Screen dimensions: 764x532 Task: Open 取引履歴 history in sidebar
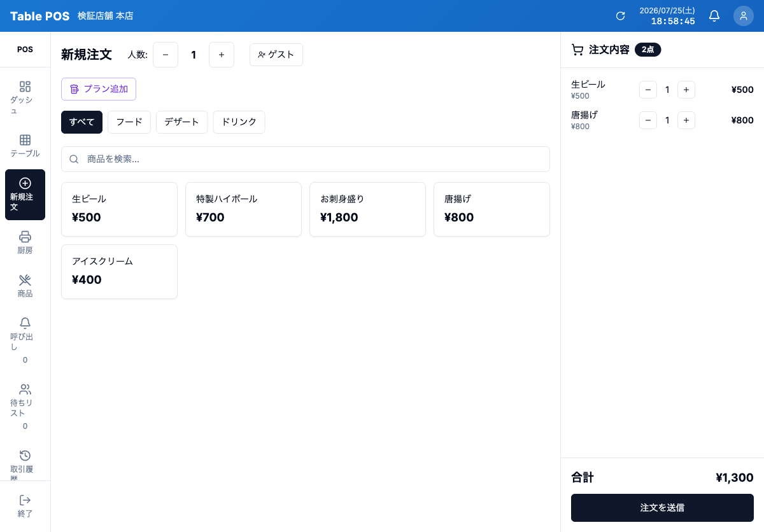(25, 463)
